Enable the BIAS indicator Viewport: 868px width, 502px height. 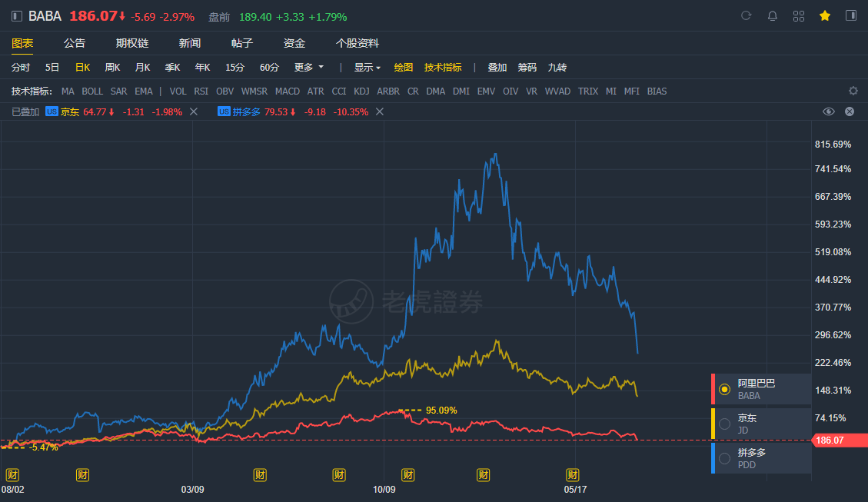pyautogui.click(x=657, y=91)
